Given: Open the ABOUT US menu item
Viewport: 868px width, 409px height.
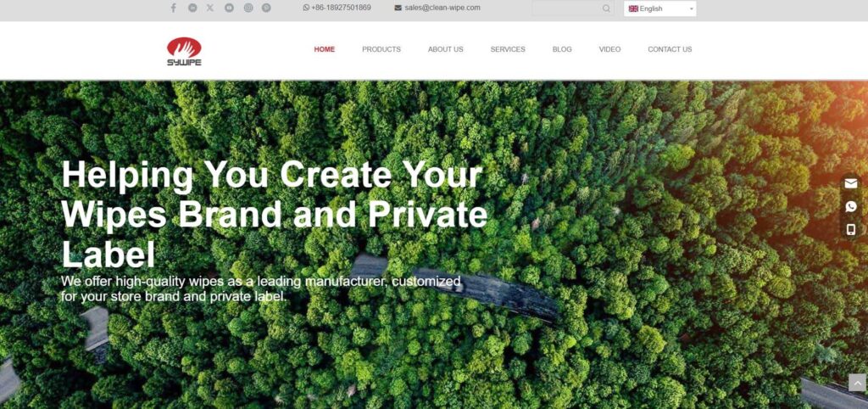Looking at the screenshot, I should [446, 49].
